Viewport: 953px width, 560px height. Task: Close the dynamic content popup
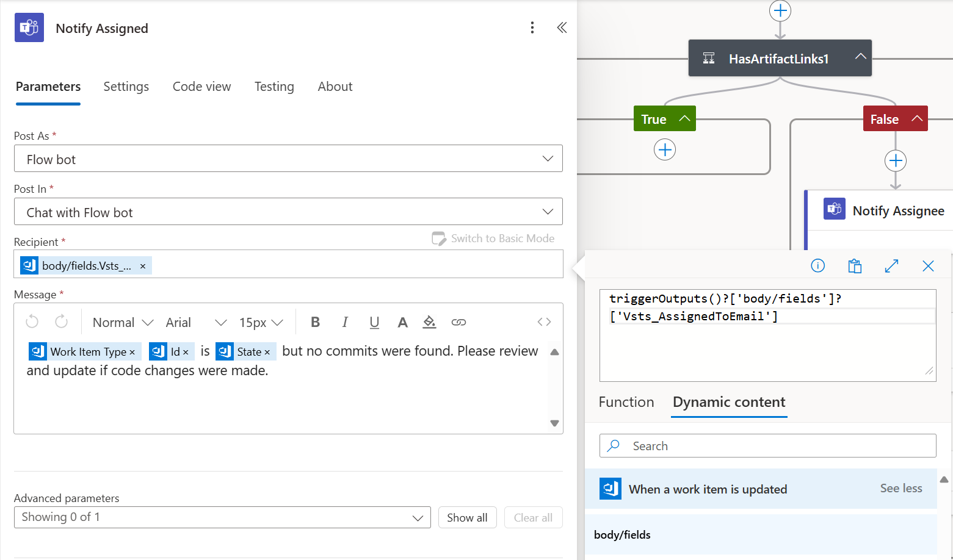pos(928,266)
